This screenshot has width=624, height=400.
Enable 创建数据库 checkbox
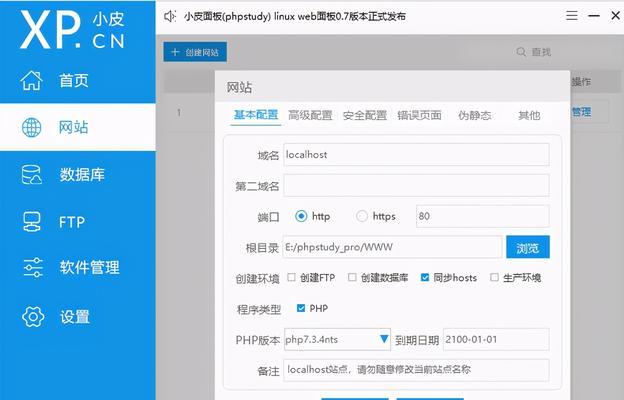click(x=352, y=277)
